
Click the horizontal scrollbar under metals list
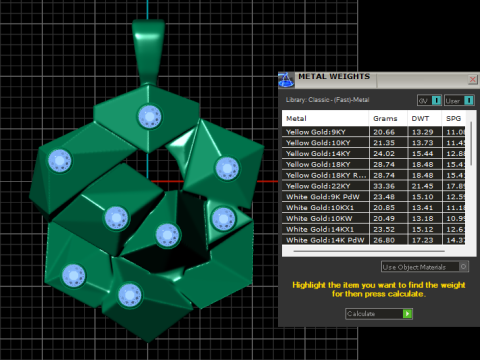click(x=369, y=251)
